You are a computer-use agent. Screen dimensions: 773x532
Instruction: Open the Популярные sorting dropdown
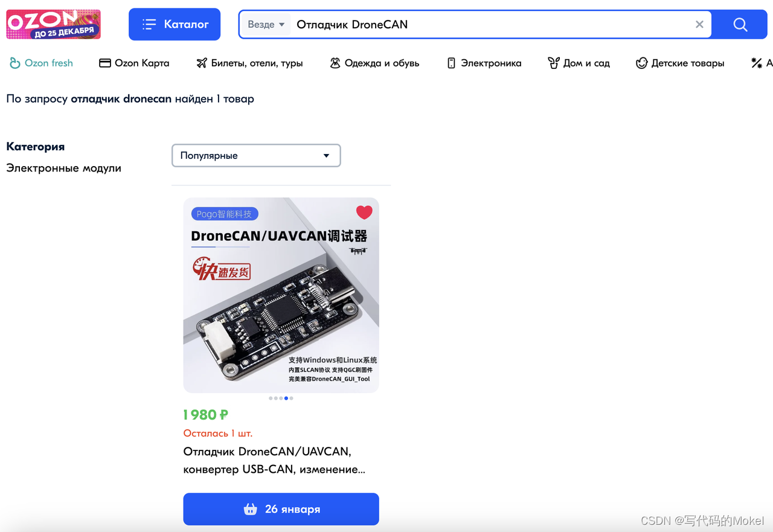coord(256,155)
